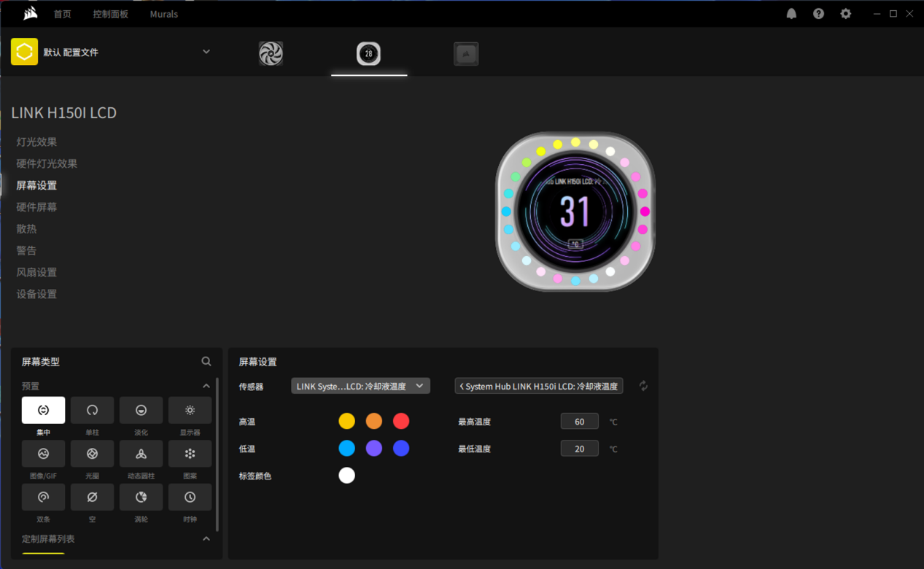924x569 pixels.
Task: Click the red 高温 color swatch
Action: pyautogui.click(x=401, y=421)
